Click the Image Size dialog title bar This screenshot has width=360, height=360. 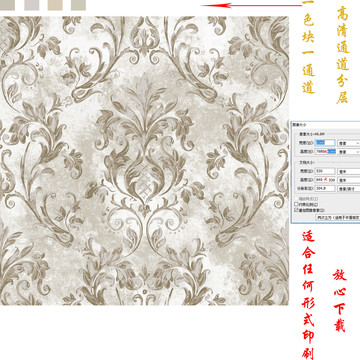325,124
